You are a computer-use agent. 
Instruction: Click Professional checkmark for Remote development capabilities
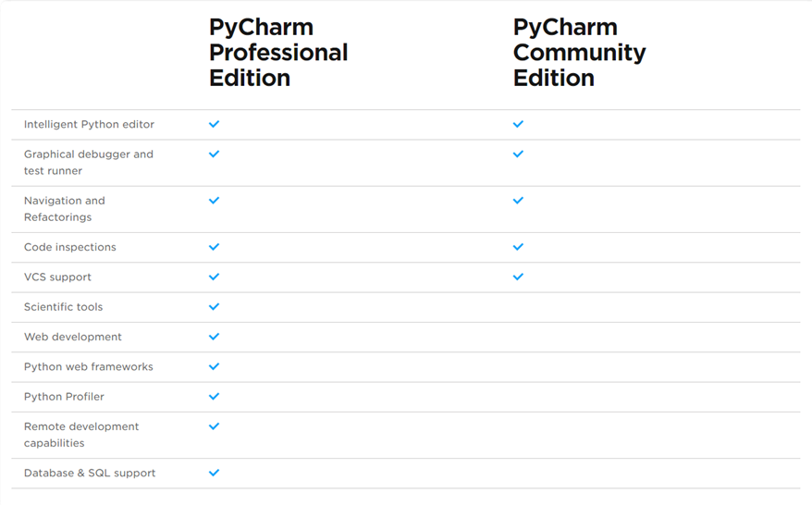point(214,426)
